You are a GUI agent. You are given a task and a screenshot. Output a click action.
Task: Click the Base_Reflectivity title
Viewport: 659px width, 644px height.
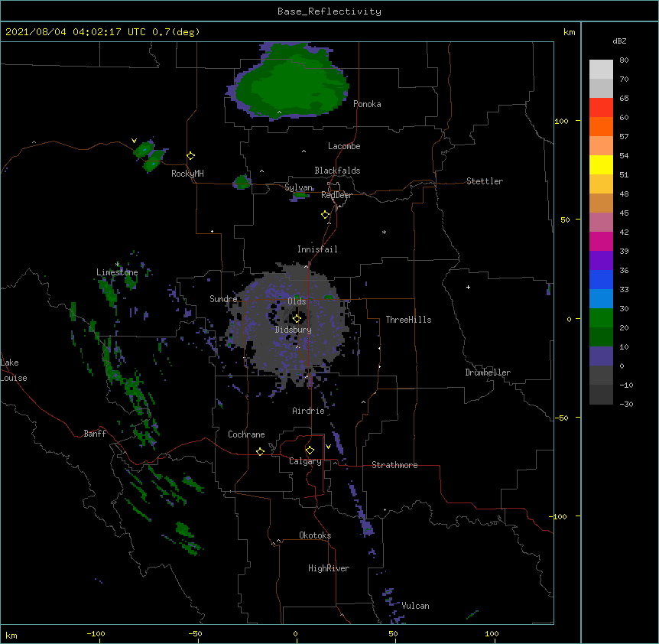329,11
